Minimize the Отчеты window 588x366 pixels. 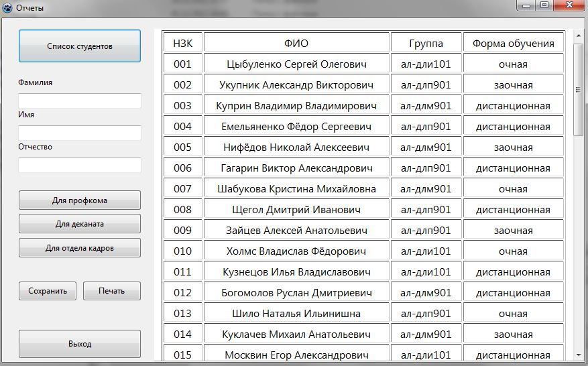point(526,5)
